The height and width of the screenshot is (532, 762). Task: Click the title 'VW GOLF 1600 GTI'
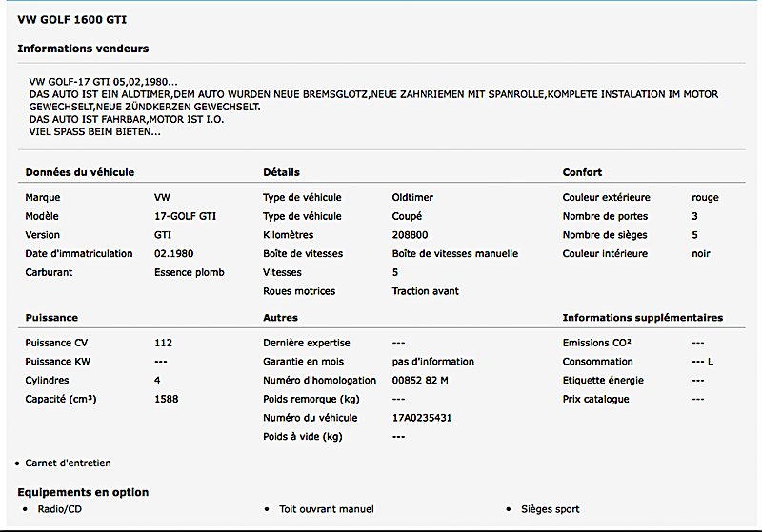tap(72, 20)
